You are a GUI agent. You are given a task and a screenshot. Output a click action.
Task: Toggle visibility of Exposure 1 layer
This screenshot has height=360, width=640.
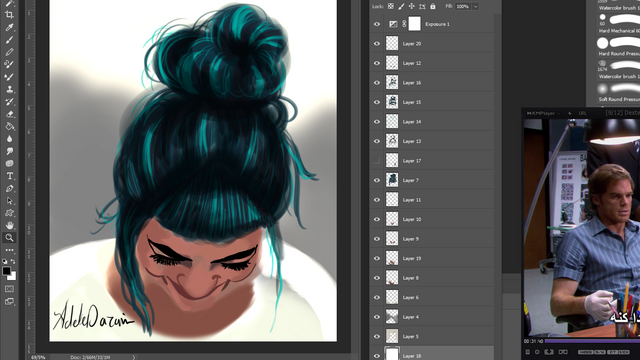(377, 24)
